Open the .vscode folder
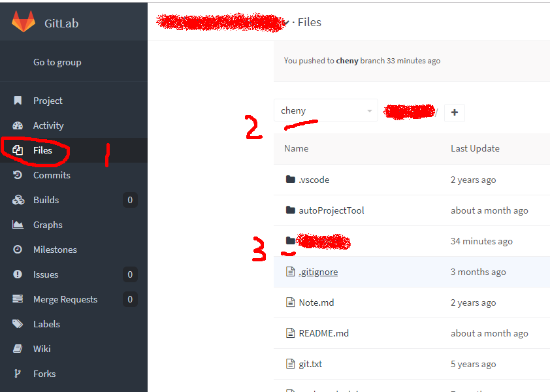 click(314, 180)
